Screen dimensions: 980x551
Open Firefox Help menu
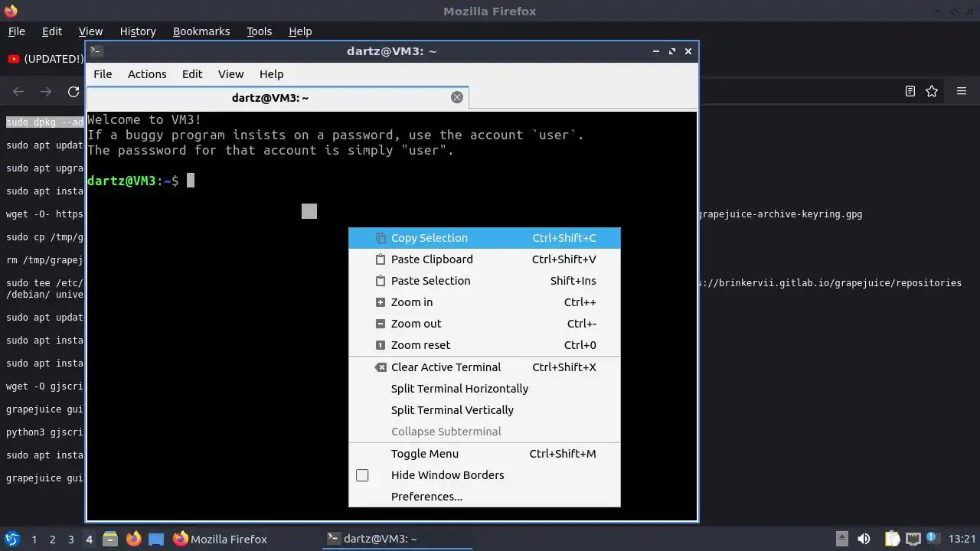point(300,31)
